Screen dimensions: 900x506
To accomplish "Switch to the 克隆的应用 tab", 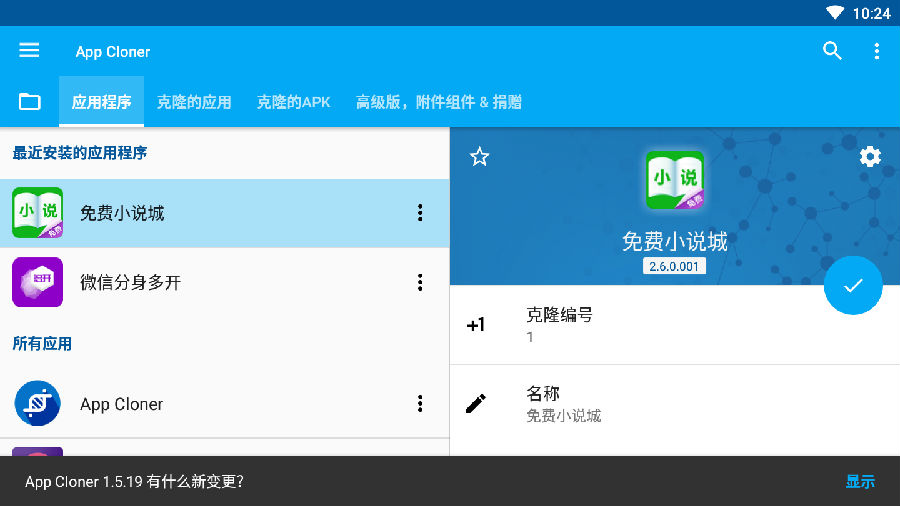I will (x=194, y=102).
